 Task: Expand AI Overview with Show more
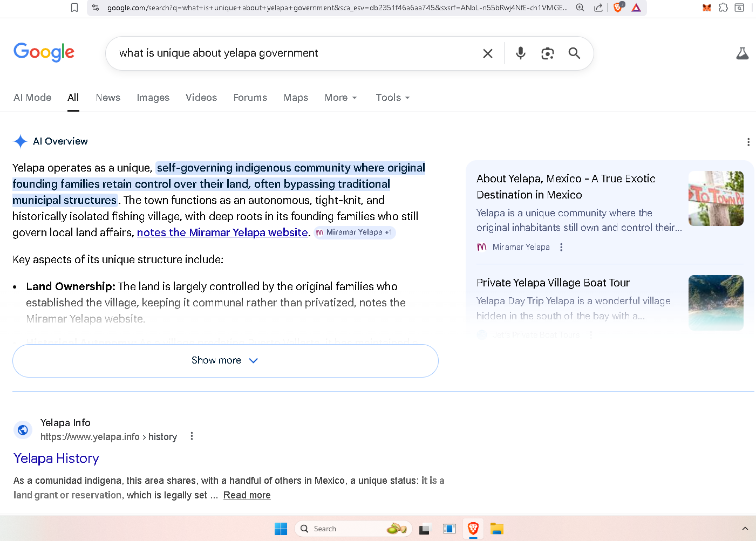pos(225,360)
